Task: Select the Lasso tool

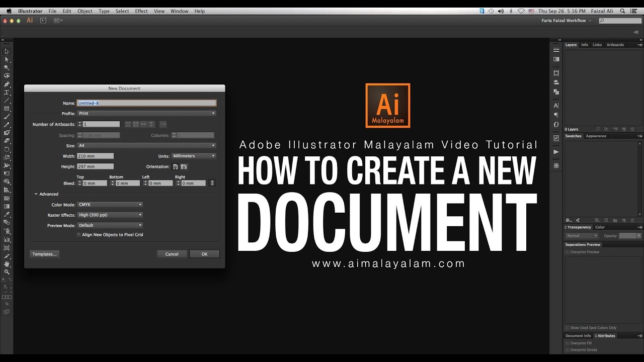Action: (7, 76)
